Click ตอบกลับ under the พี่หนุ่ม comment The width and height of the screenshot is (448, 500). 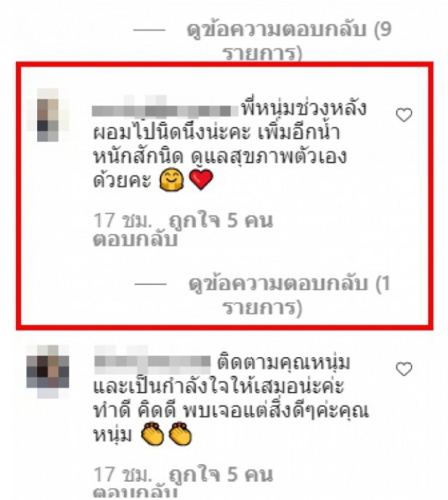(135, 239)
